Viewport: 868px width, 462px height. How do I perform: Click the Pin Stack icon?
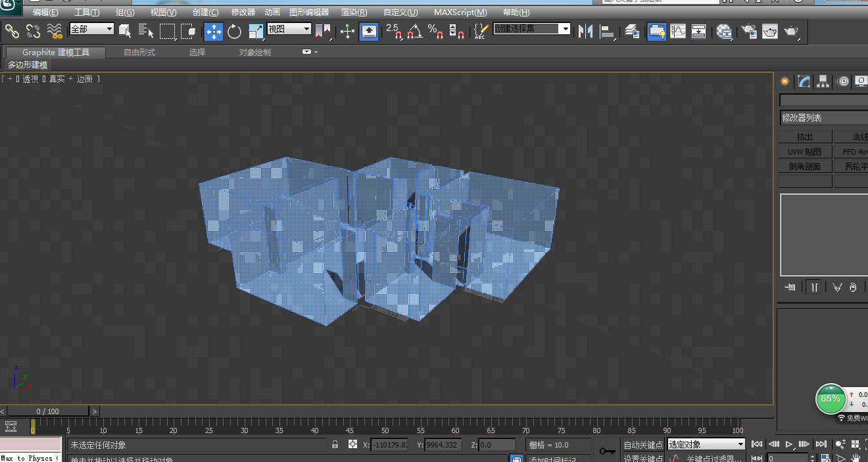(x=790, y=287)
